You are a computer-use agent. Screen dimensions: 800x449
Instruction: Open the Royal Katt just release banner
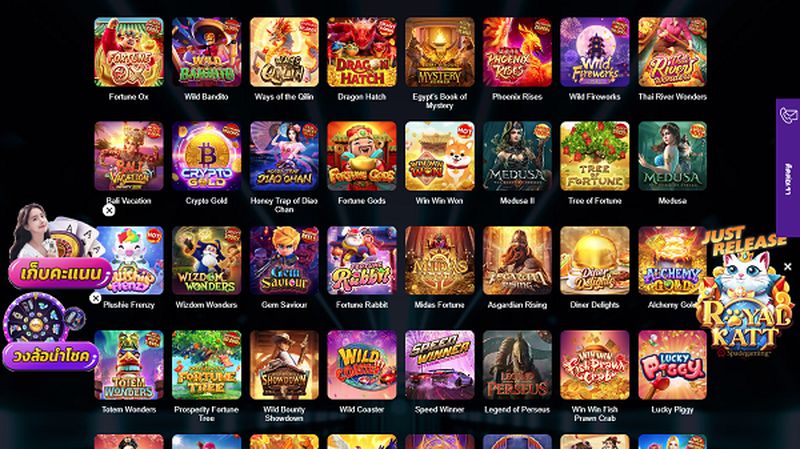pos(744,296)
